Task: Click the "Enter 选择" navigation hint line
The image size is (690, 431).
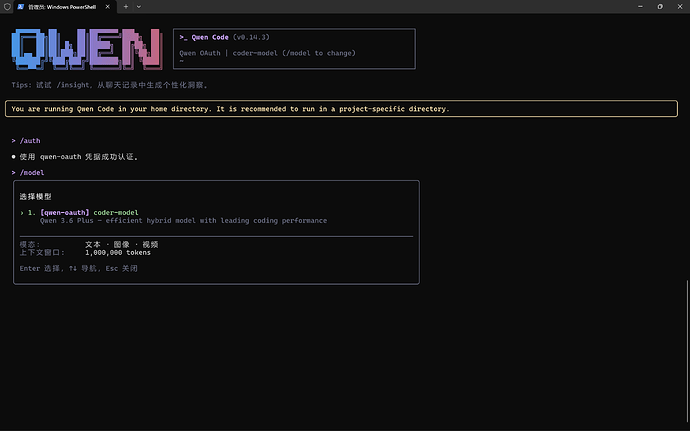Action: [78, 268]
